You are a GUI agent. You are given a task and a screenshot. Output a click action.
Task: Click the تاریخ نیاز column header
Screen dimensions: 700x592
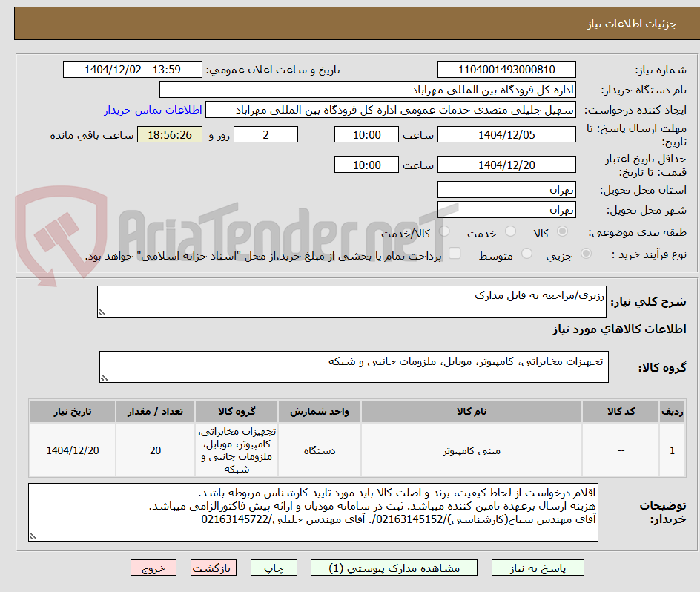tap(73, 412)
